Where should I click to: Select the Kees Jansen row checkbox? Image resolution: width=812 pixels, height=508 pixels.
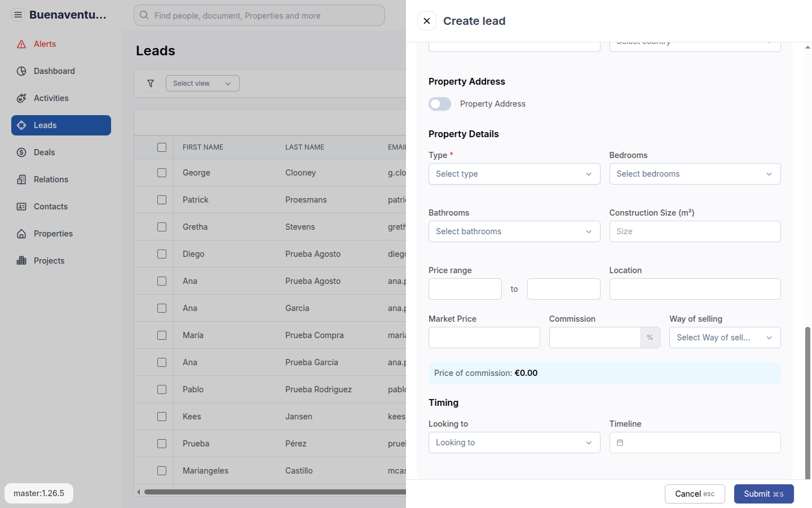coord(162,417)
